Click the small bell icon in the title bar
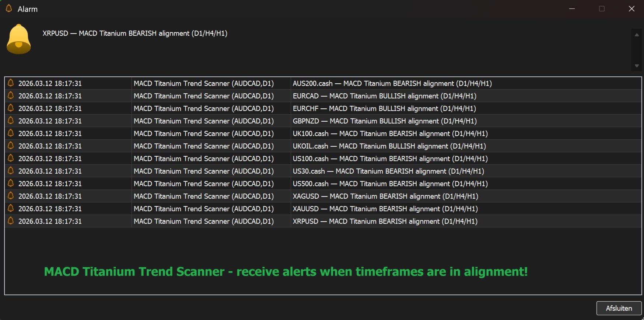This screenshot has width=644, height=320. point(9,8)
